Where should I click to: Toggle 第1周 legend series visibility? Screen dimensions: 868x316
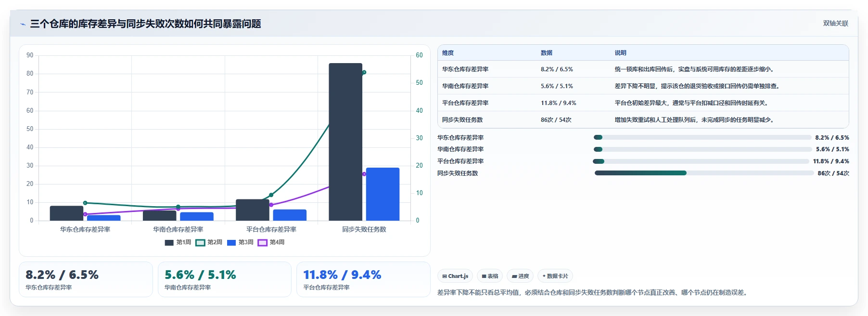point(178,242)
